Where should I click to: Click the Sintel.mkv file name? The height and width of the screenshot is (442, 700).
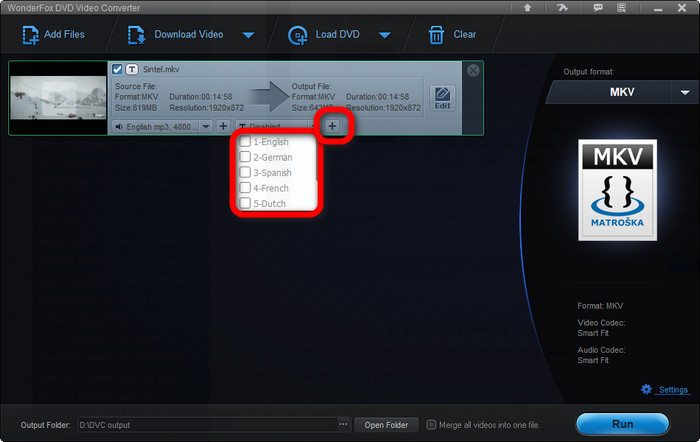coord(161,69)
